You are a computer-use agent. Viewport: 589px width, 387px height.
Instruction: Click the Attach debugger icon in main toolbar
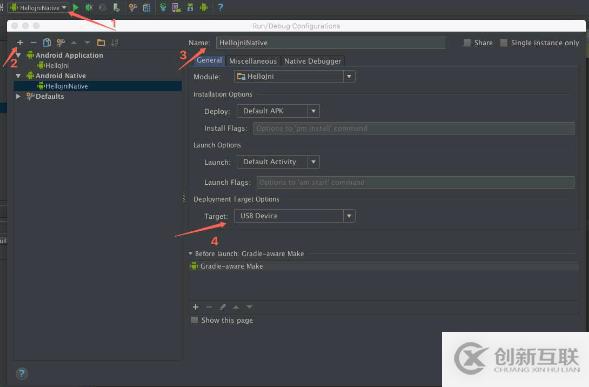pos(116,7)
